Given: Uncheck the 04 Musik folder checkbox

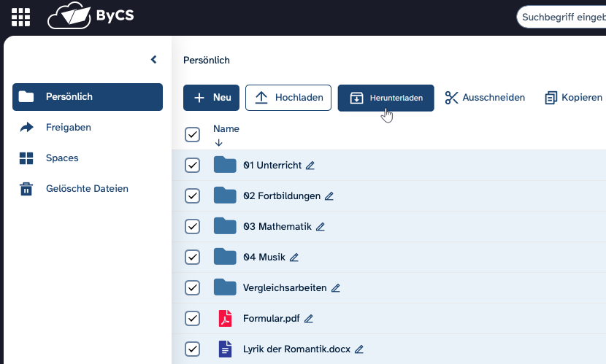Looking at the screenshot, I should point(193,257).
